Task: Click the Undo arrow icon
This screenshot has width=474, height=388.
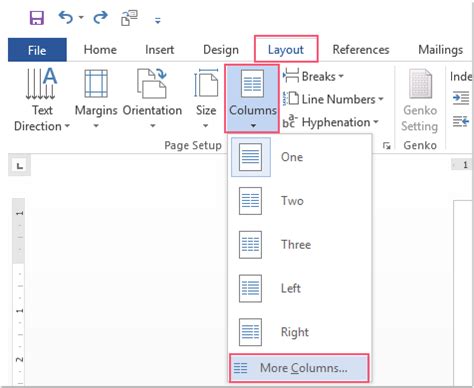Action: coord(66,17)
